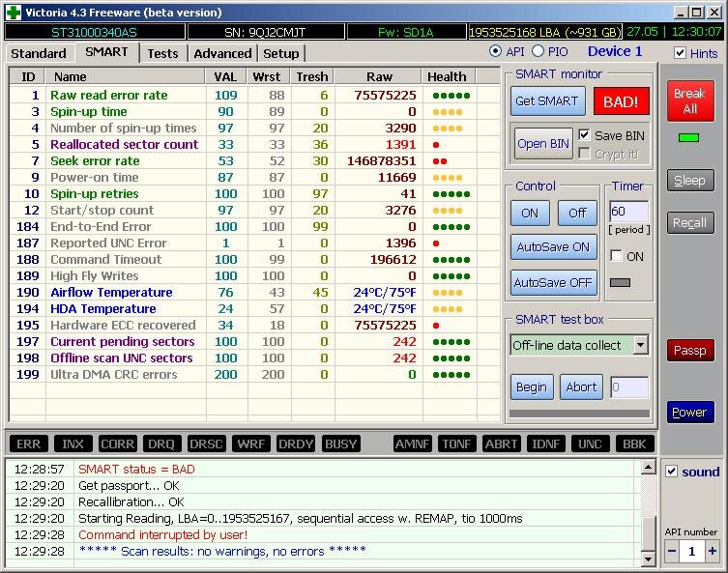The width and height of the screenshot is (728, 573).
Task: Put drive to Sleep
Action: pos(690,181)
